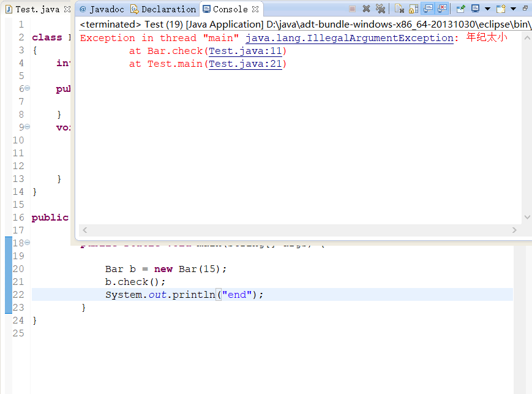Toggle Show Console When Standard Out Changes
This screenshot has width=532, height=394.
click(x=428, y=8)
